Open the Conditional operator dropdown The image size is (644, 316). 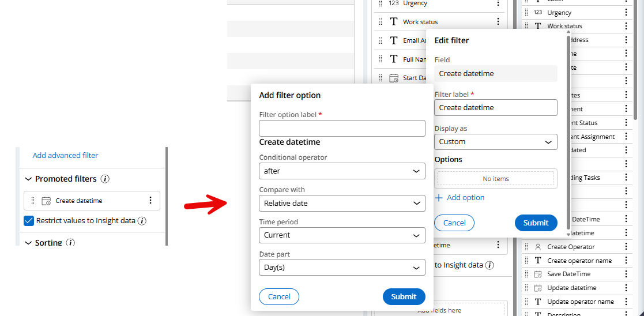(342, 171)
